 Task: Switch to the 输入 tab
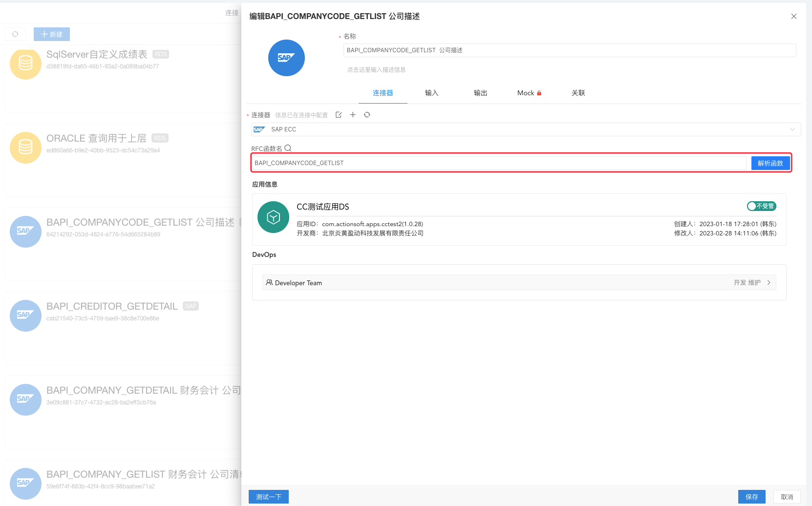point(431,93)
